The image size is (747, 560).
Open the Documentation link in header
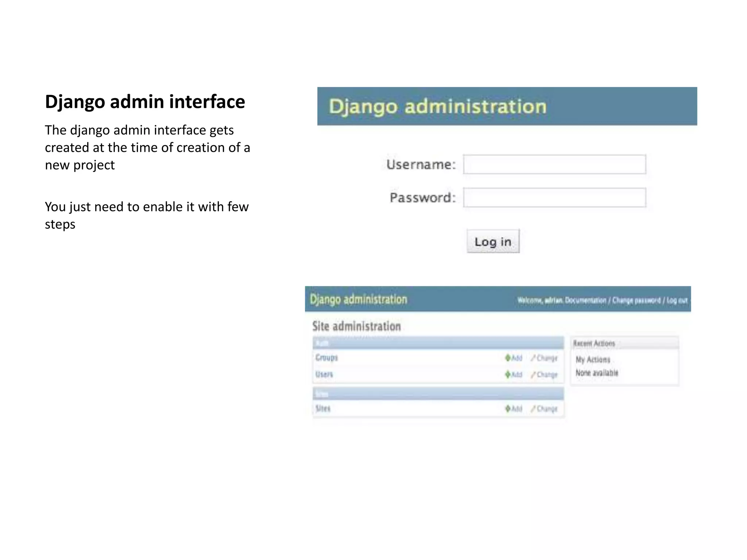tap(586, 300)
